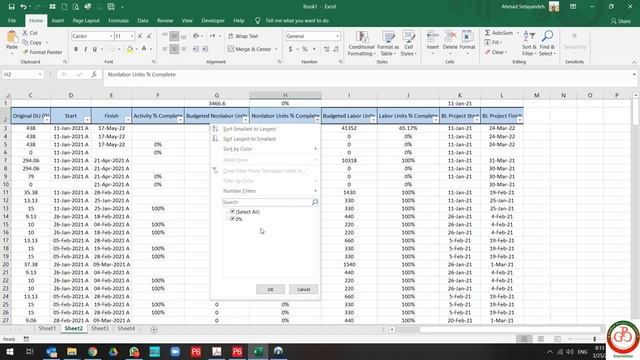This screenshot has width=640, height=360.
Task: Open Find & Select menu
Action: [547, 43]
